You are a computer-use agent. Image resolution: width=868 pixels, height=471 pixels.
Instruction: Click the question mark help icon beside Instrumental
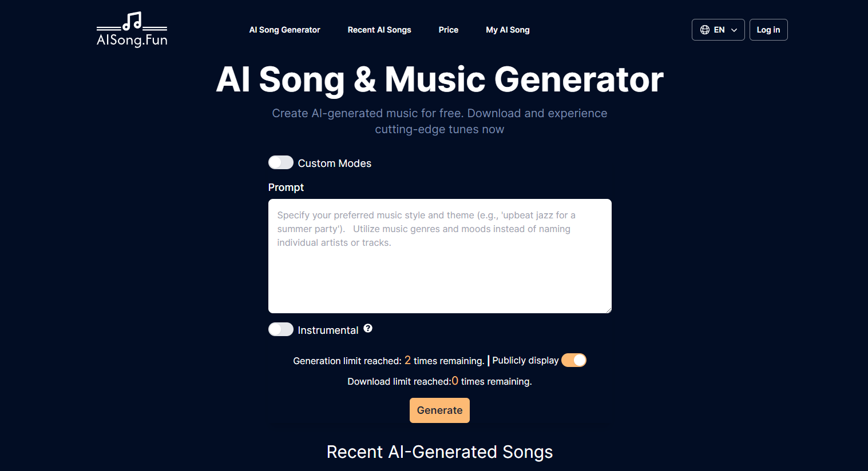[x=368, y=328]
